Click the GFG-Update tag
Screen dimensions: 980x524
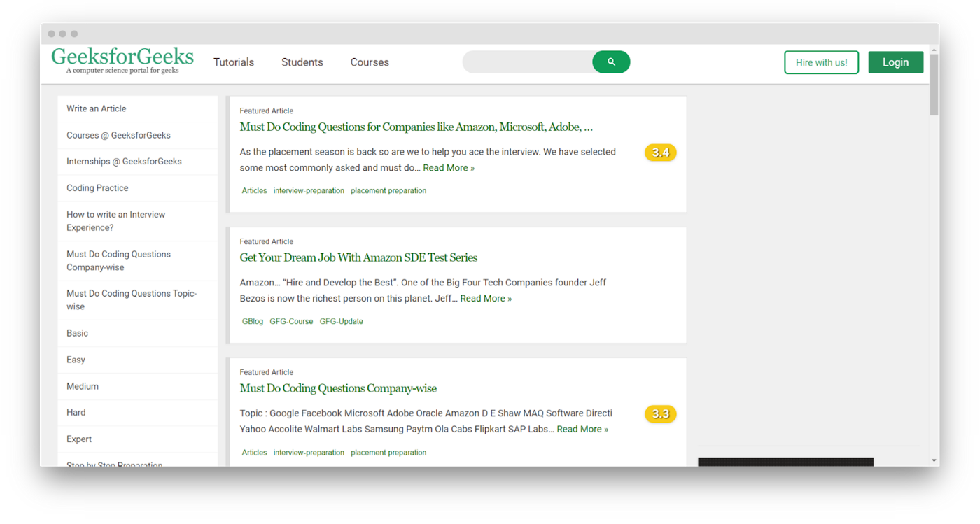point(342,322)
